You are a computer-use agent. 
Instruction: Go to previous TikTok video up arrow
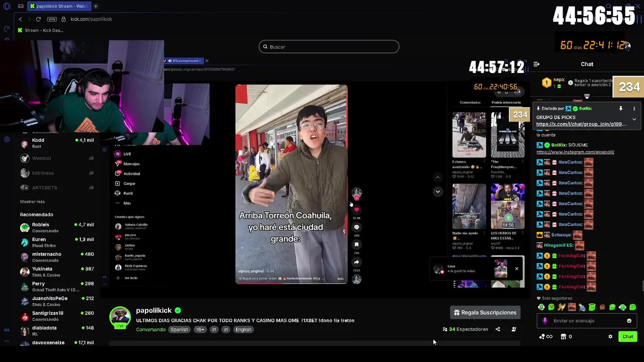click(438, 177)
